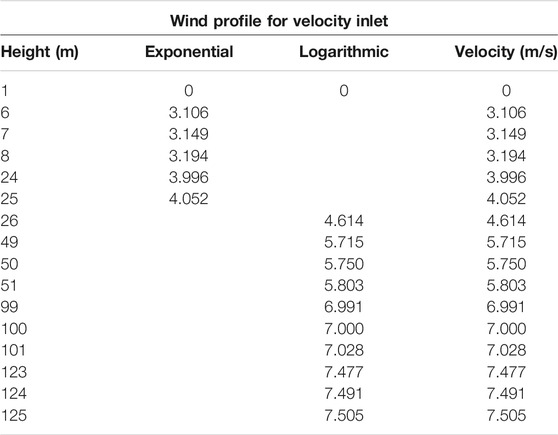Click the table title Wind profile for velocity inlet

[279, 21]
